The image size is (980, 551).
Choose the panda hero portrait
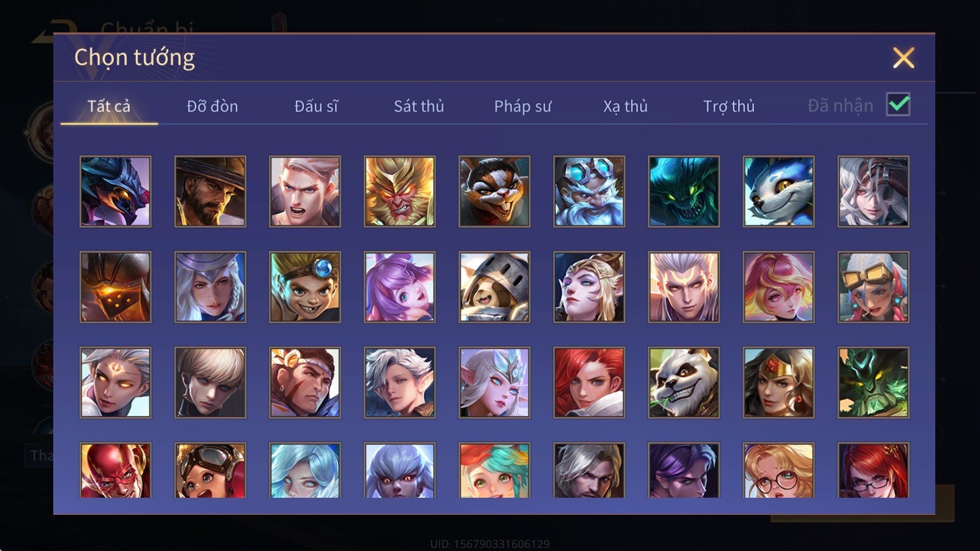coord(684,383)
